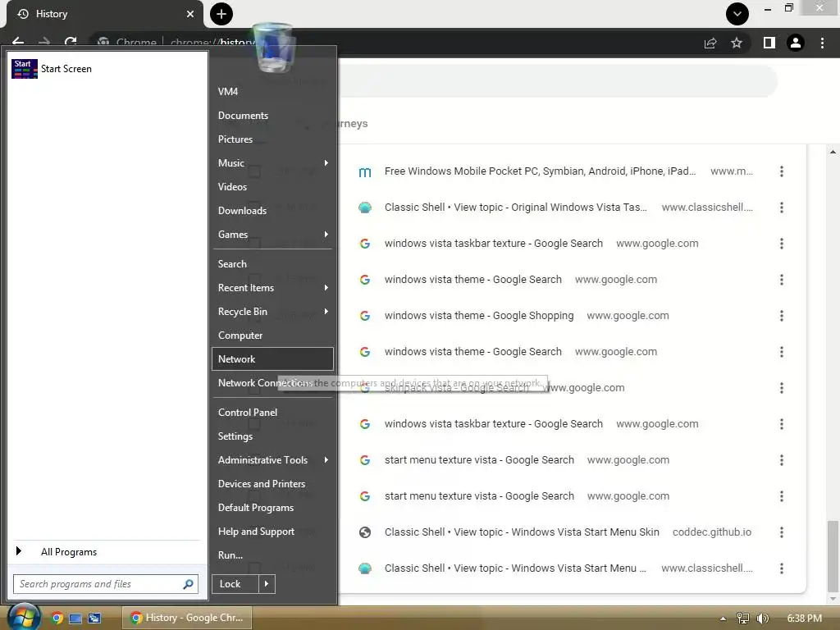Click Search programs and files field
Viewport: 840px width, 630px height.
point(106,584)
